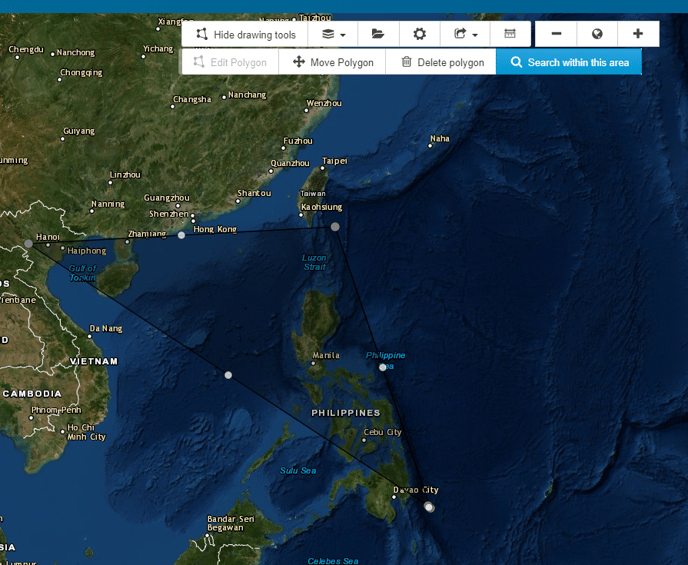The image size is (688, 565).
Task: Expand the share/export dropdown
Action: [465, 34]
